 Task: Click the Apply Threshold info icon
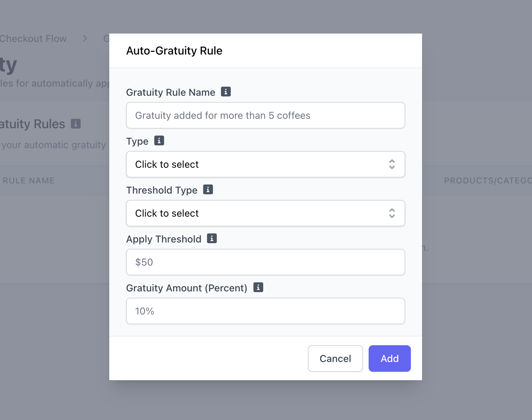pyautogui.click(x=212, y=239)
